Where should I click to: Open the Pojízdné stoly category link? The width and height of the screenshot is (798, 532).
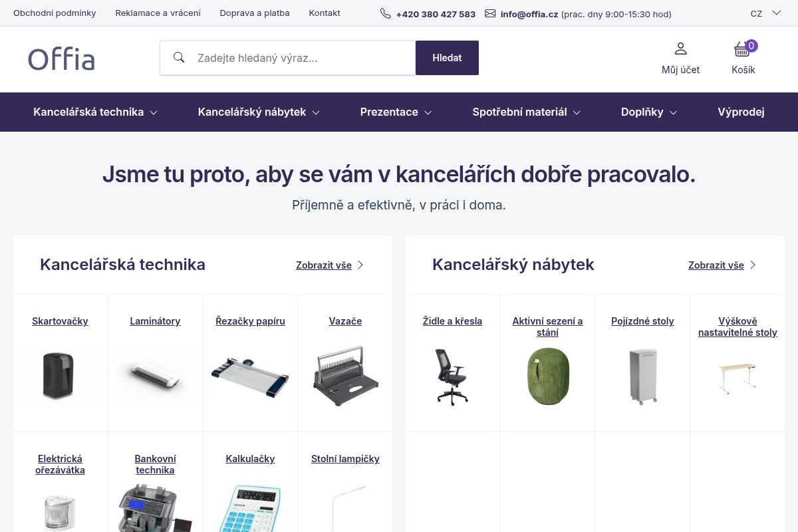pyautogui.click(x=642, y=321)
